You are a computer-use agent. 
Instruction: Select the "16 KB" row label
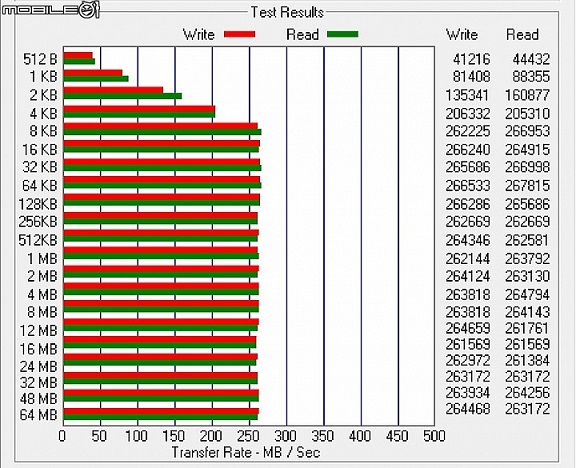pyautogui.click(x=40, y=150)
